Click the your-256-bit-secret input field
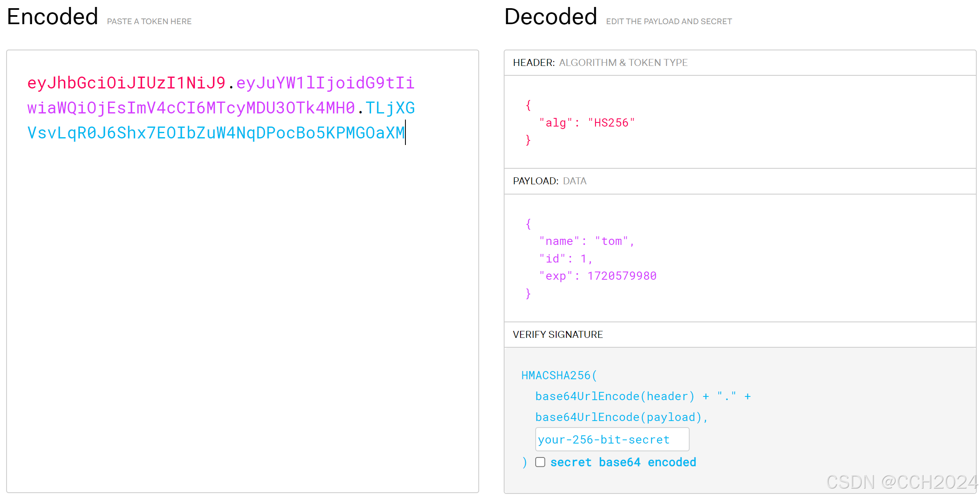The width and height of the screenshot is (980, 498). (x=612, y=440)
